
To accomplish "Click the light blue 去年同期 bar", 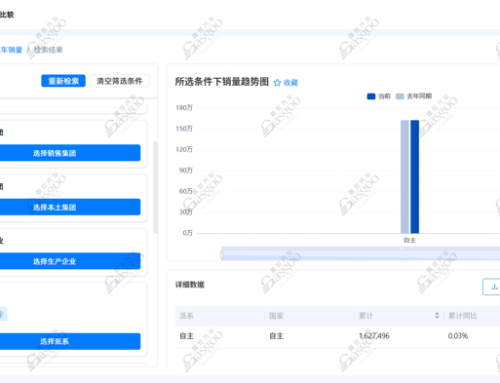I will (x=405, y=177).
